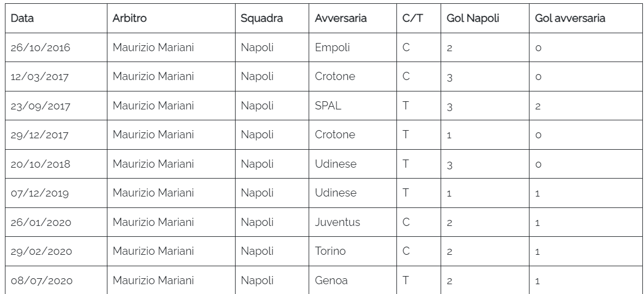Screen dimensions: 644x294
Task: Click Maurizio Mariani in the first row
Action: pyautogui.click(x=153, y=47)
